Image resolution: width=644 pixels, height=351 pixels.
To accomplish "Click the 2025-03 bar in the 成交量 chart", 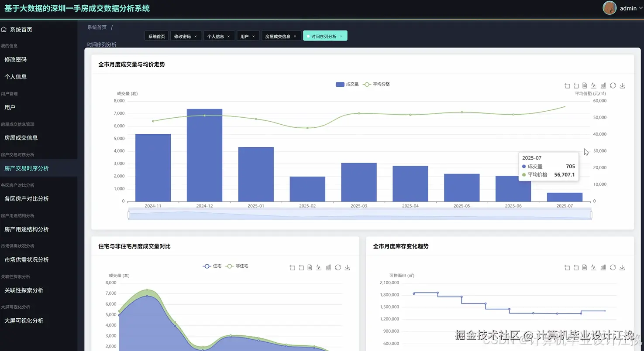I will coord(359,182).
